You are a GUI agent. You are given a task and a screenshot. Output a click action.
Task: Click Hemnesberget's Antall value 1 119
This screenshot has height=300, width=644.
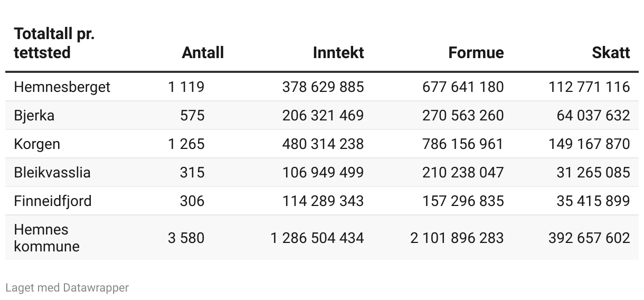tap(186, 87)
